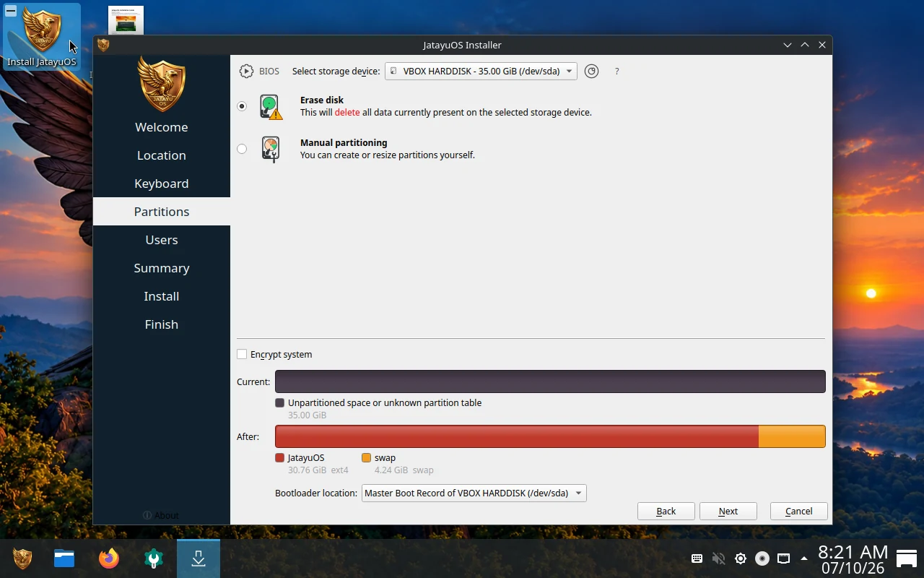Click the BIOS boot environment icon
The width and height of the screenshot is (924, 578).
coord(247,71)
